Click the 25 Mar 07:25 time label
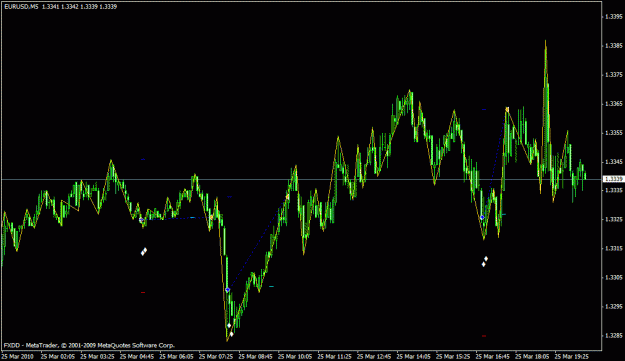The image size is (625, 361). point(216,357)
